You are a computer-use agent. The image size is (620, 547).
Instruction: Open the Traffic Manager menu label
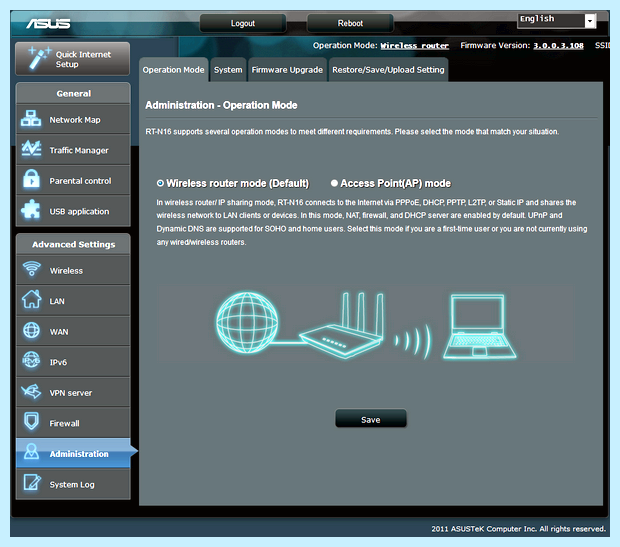tap(79, 150)
